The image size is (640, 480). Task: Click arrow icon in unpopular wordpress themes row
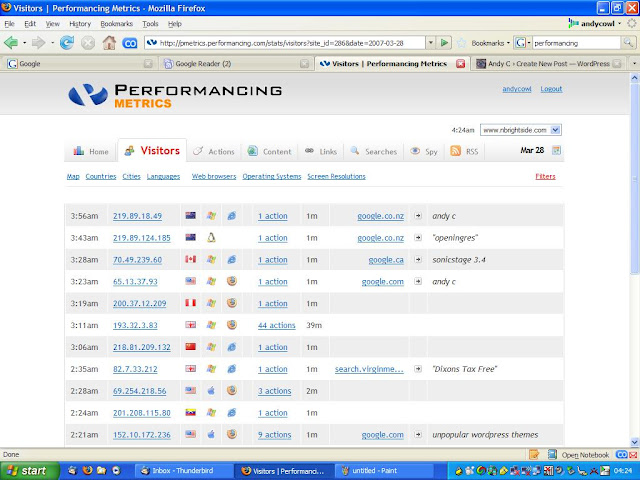[418, 434]
